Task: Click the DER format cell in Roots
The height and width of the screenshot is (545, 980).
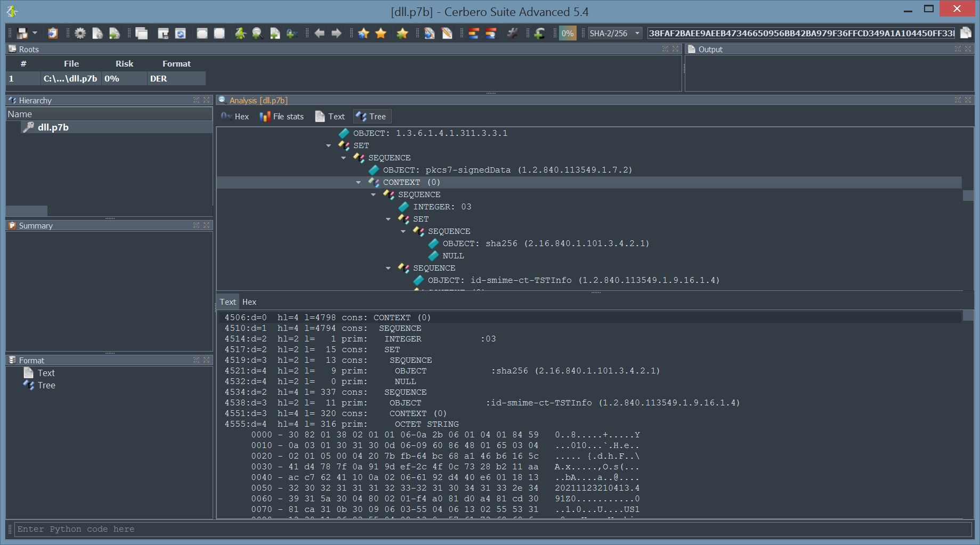Action: tap(176, 78)
